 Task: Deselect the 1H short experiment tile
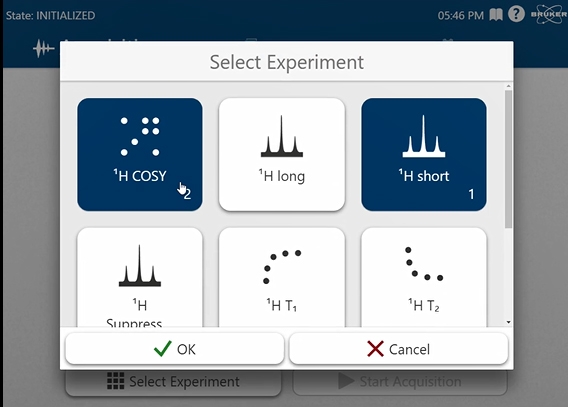point(424,155)
